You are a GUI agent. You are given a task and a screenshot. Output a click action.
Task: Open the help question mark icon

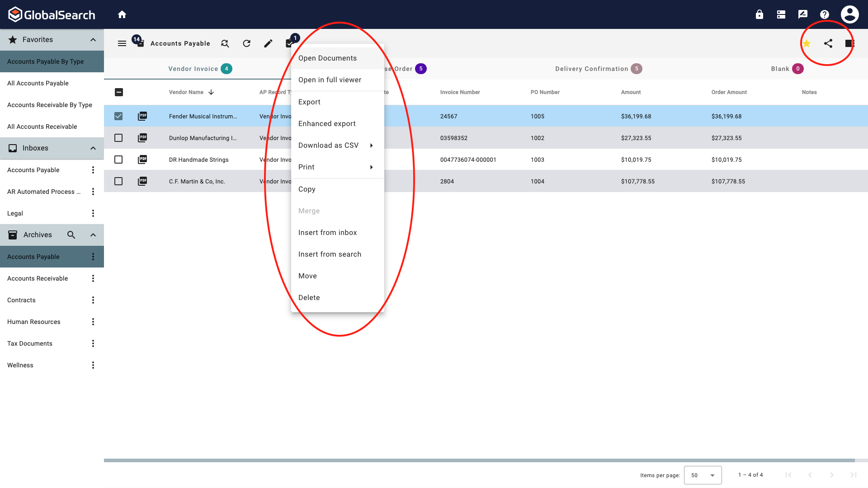point(825,14)
